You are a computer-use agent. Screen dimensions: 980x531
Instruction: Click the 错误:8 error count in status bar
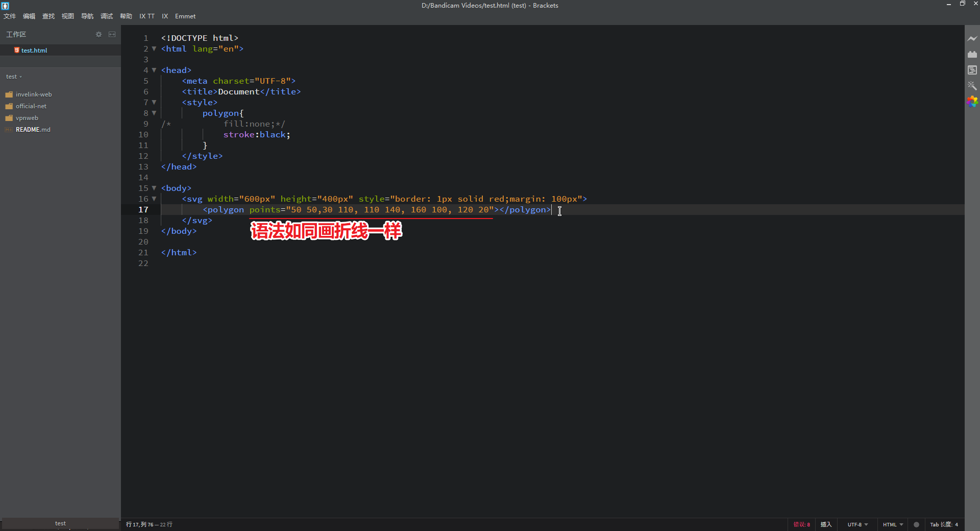(x=801, y=524)
